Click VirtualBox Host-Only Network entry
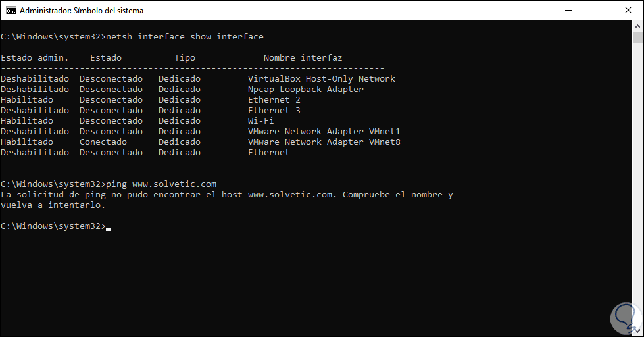The image size is (644, 337). coord(321,79)
